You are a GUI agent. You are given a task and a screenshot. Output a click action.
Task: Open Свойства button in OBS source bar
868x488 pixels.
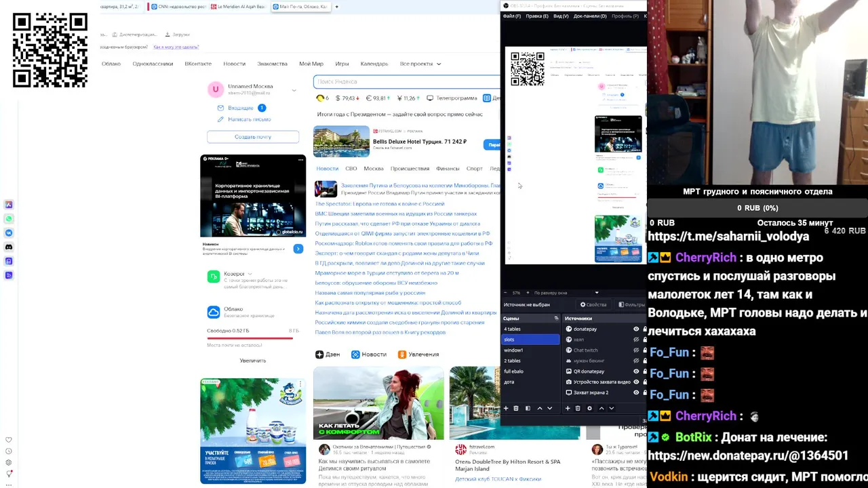[x=593, y=305]
